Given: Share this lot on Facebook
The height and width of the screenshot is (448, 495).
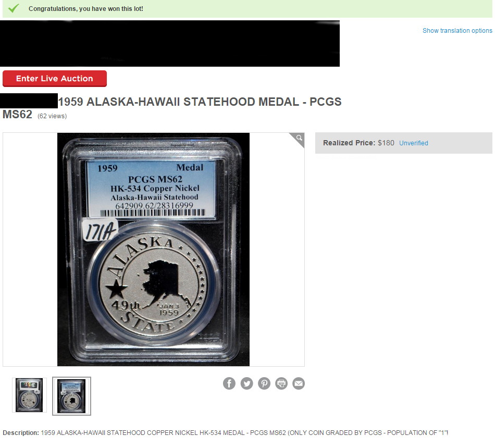Looking at the screenshot, I should click(229, 383).
